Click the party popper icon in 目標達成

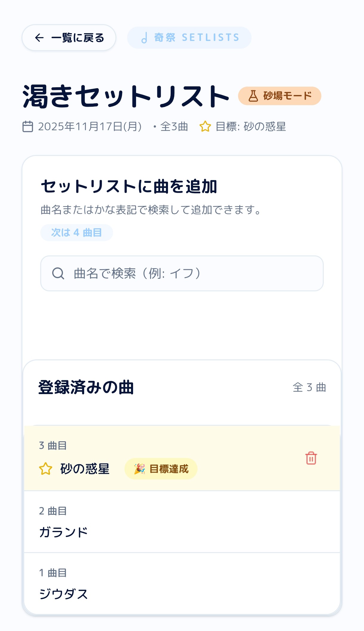(x=139, y=469)
